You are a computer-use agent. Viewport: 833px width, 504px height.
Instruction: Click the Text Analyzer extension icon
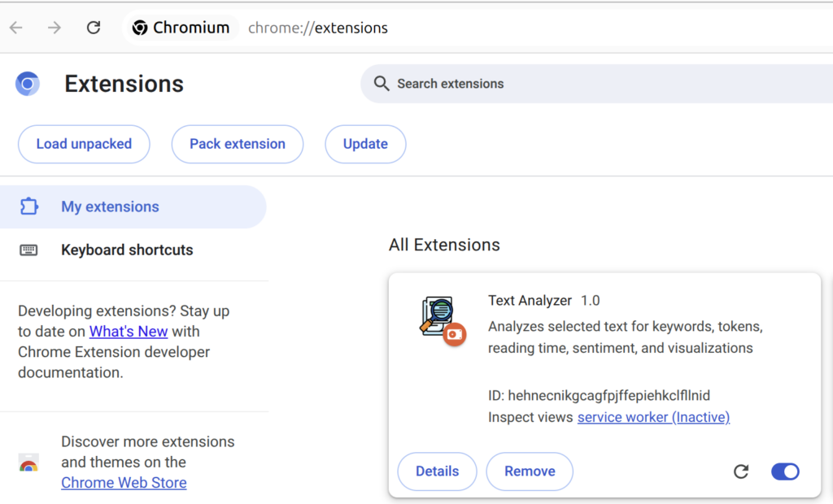[x=437, y=316]
